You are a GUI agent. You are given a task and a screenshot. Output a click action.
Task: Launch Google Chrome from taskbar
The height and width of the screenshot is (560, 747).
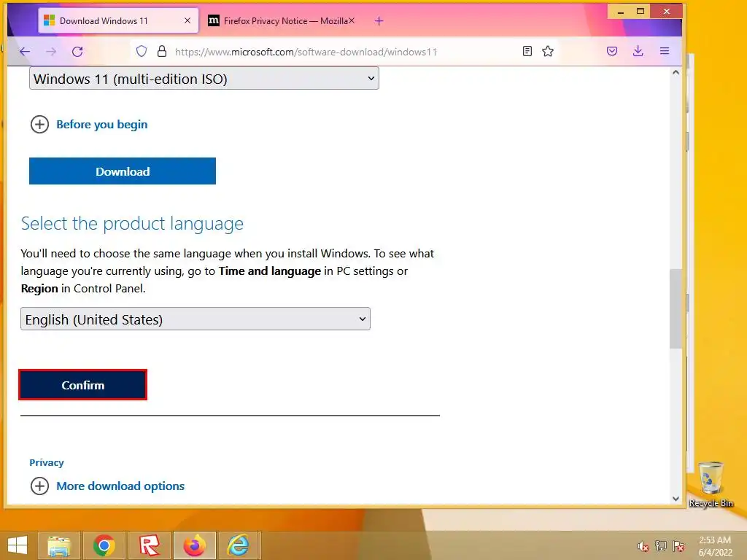click(x=104, y=545)
